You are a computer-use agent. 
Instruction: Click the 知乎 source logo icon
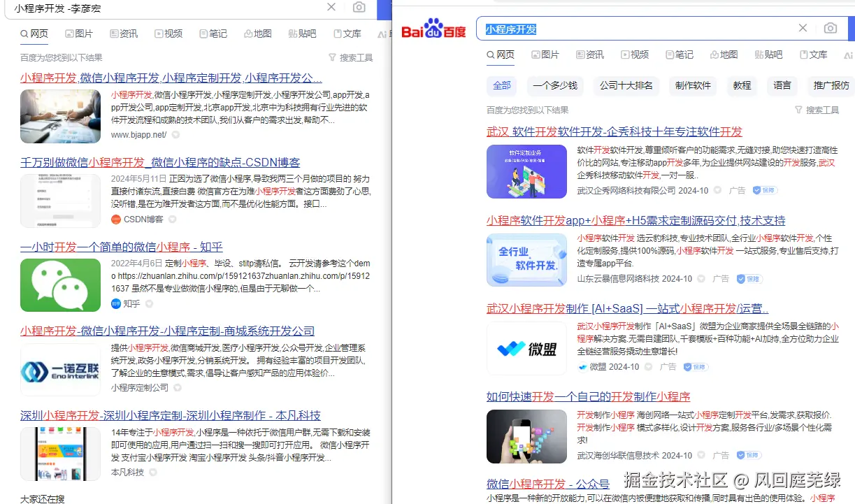coord(116,303)
